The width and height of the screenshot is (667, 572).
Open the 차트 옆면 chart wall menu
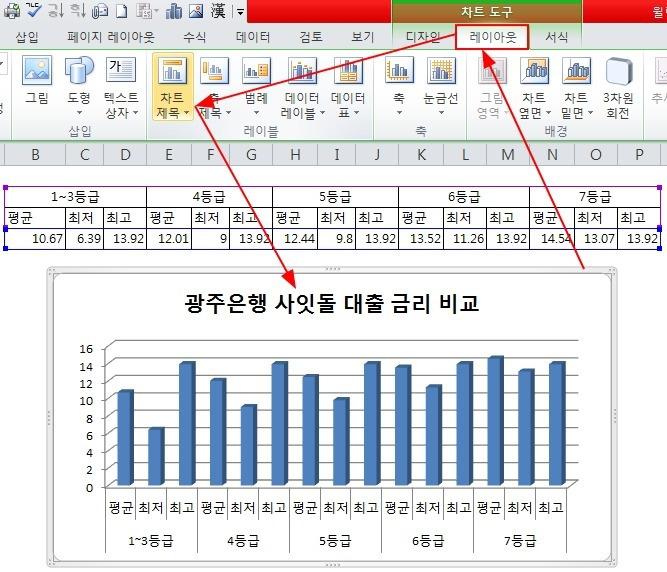click(534, 86)
